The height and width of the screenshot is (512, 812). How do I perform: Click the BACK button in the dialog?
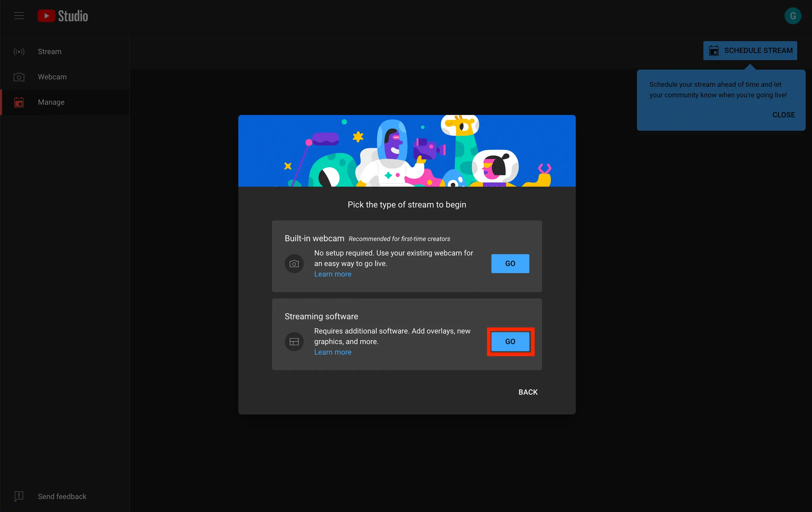pyautogui.click(x=528, y=392)
